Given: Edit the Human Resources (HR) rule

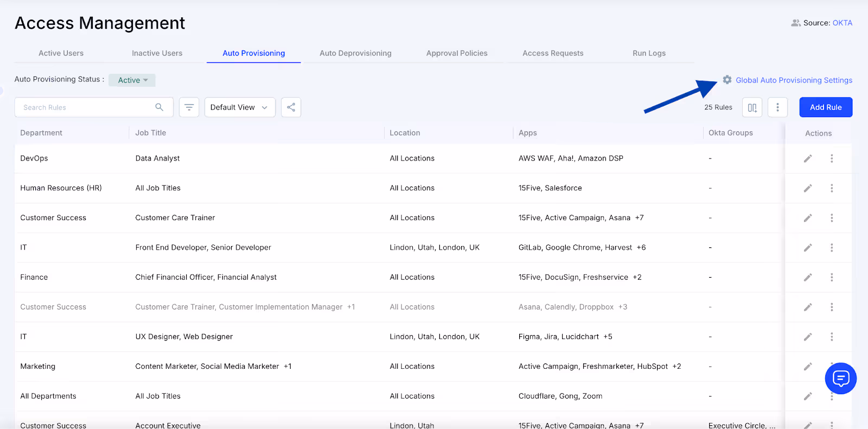Looking at the screenshot, I should click(807, 188).
